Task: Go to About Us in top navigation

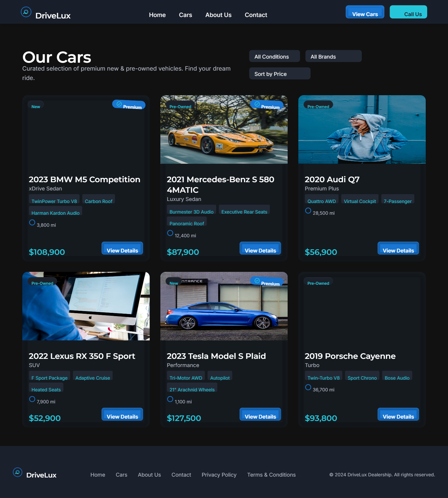Action: coord(218,15)
